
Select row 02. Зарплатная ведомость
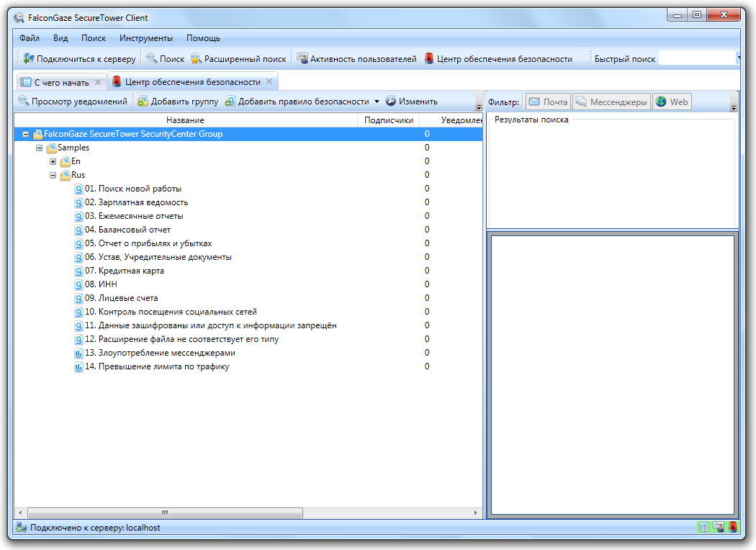pyautogui.click(x=248, y=202)
